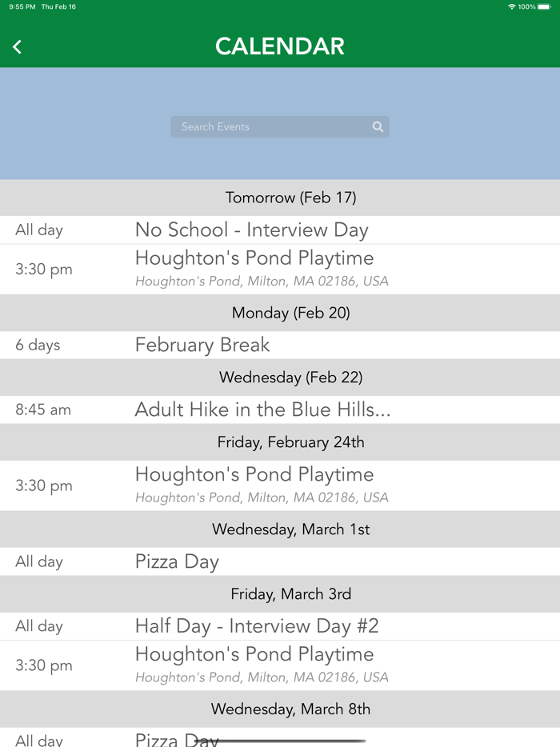Select Adult Hike in the Blue Hills
This screenshot has width=560, height=747.
262,409
